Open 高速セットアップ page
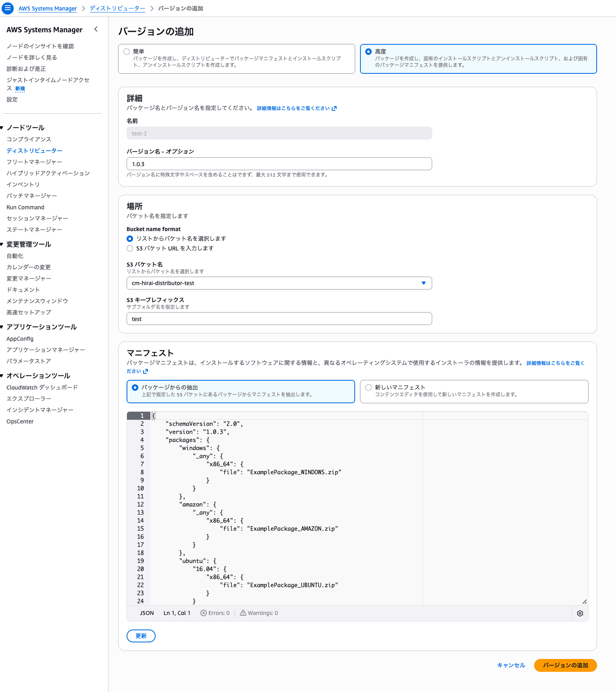Viewport: 616px width, 692px height. pyautogui.click(x=29, y=313)
